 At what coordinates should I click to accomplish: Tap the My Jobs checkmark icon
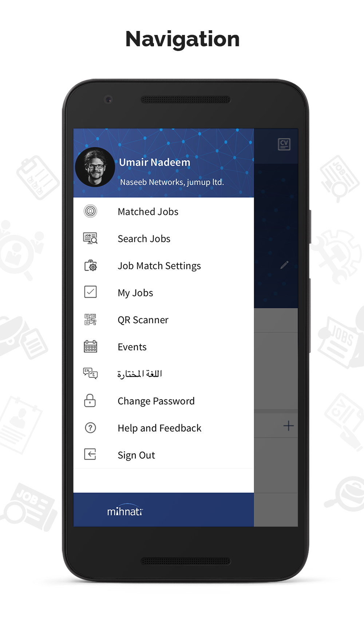[x=90, y=292]
